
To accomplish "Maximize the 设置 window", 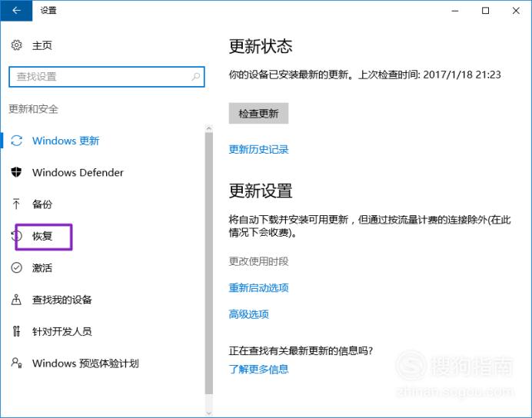I will coord(486,11).
